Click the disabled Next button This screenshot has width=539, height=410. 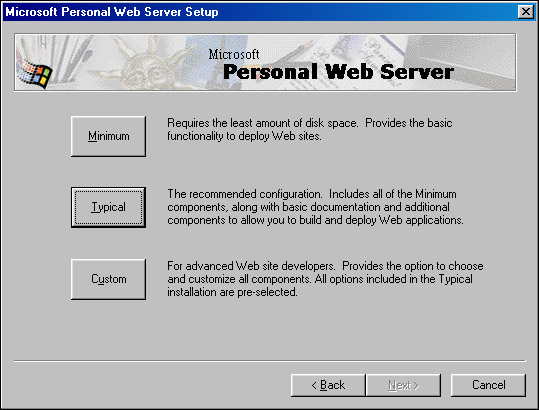(x=403, y=385)
